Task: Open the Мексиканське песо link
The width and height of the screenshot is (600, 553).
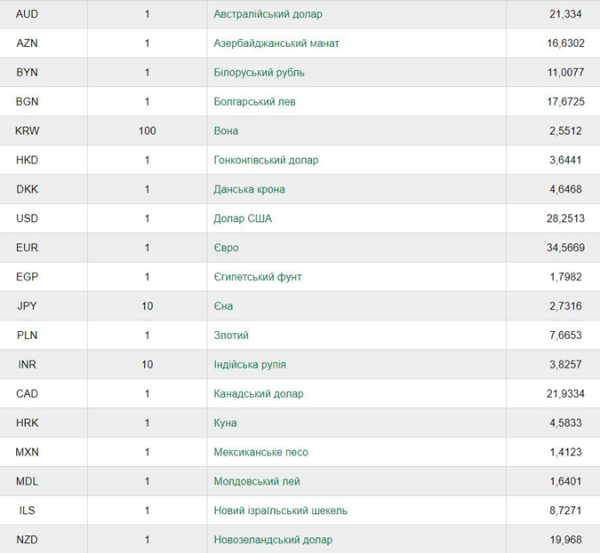Action: (x=261, y=452)
